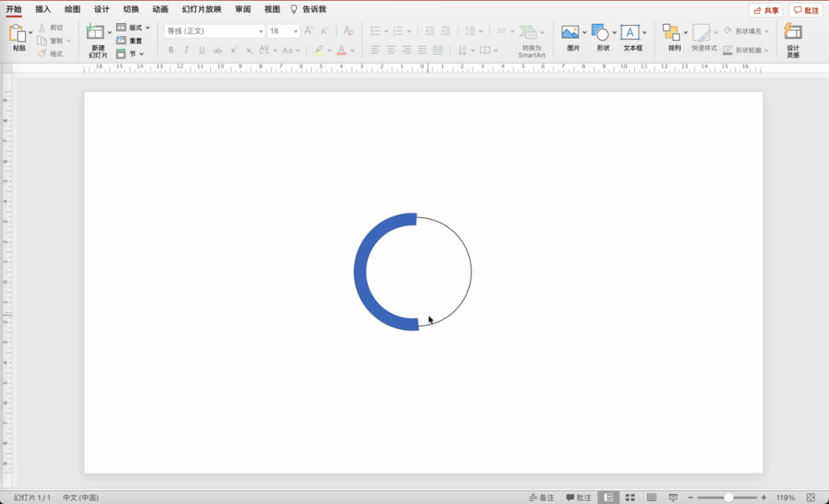Open the font name dropdown 等线 (正文)
This screenshot has height=504, width=829.
[214, 31]
